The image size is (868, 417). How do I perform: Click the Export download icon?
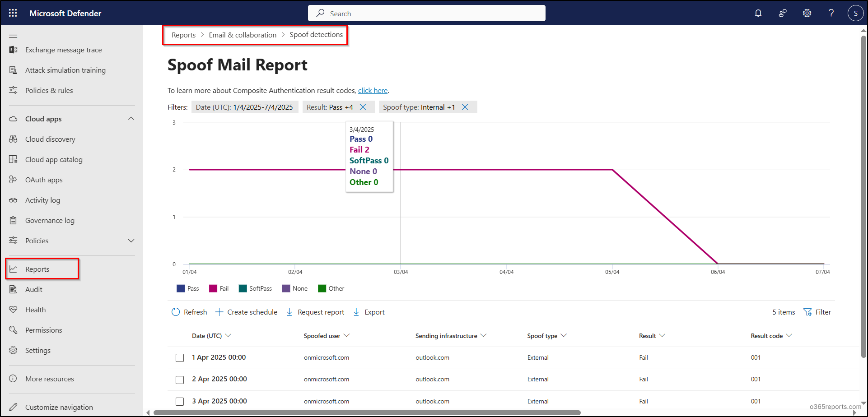[x=356, y=312]
